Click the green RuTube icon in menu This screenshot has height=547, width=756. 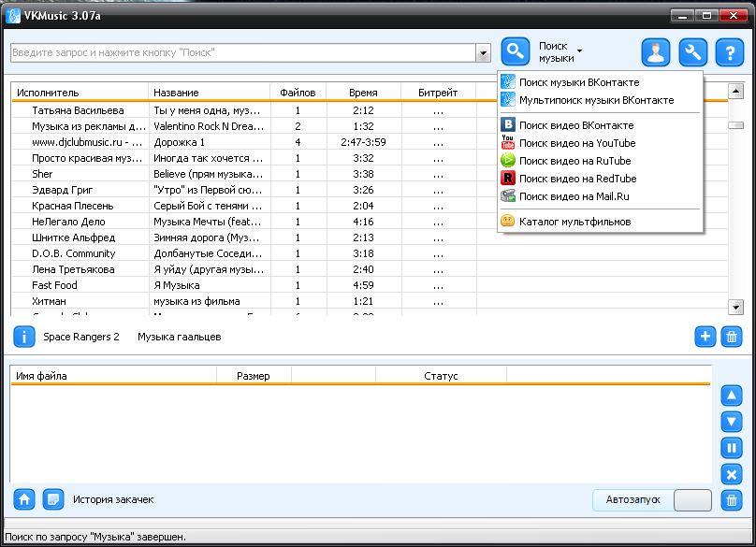[508, 160]
